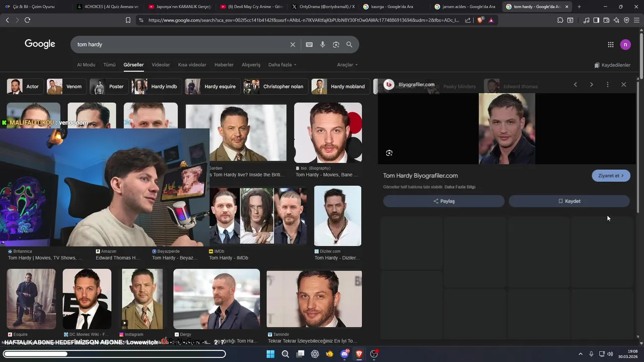Open the Daha Fazla Bilgi link
Image resolution: width=644 pixels, height=362 pixels.
coord(460,187)
